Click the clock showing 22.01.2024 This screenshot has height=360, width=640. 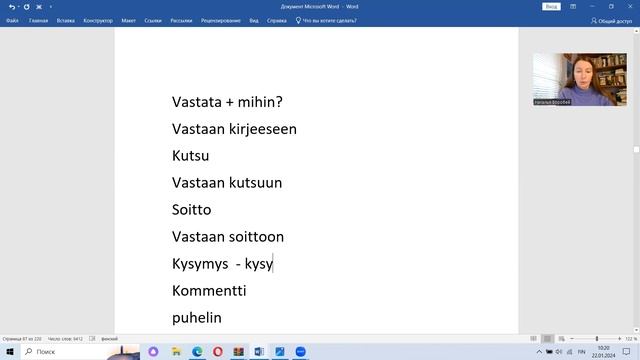click(x=603, y=352)
